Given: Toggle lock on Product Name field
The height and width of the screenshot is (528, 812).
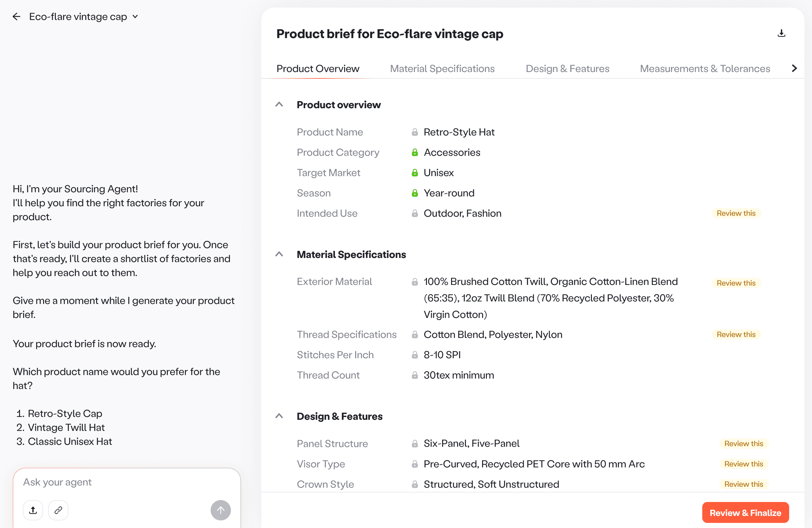Looking at the screenshot, I should 415,132.
